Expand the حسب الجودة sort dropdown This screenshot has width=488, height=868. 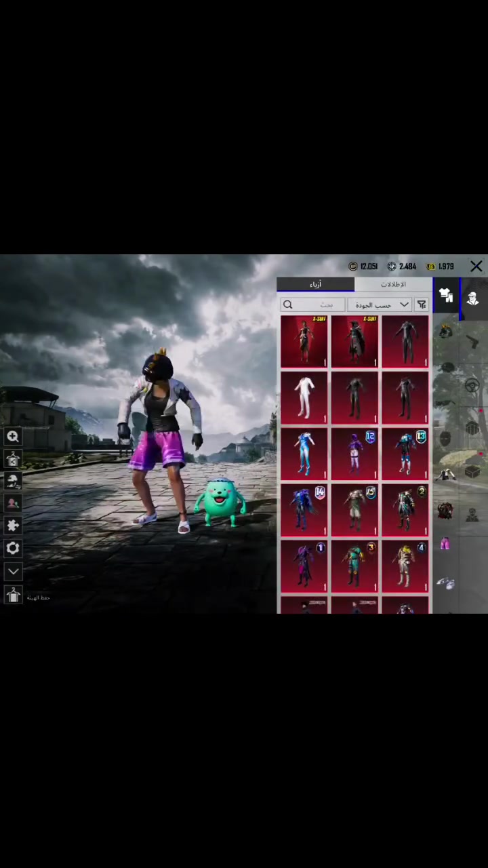[x=380, y=305]
